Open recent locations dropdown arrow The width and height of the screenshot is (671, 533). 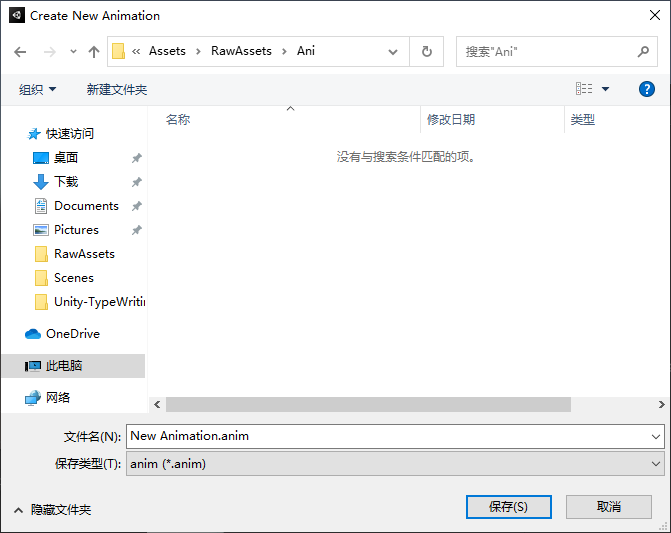click(73, 52)
